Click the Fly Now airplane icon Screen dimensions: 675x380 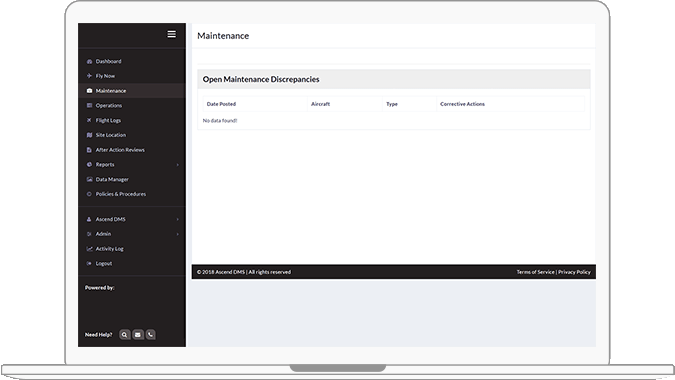point(89,76)
